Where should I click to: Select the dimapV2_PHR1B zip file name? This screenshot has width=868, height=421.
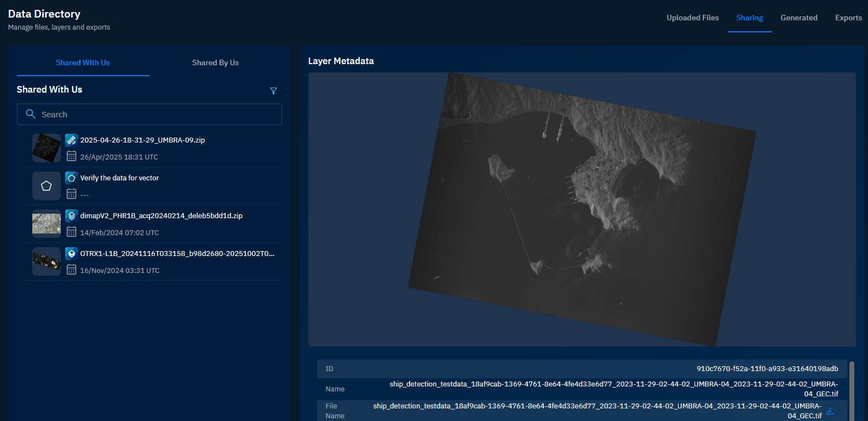click(x=161, y=216)
